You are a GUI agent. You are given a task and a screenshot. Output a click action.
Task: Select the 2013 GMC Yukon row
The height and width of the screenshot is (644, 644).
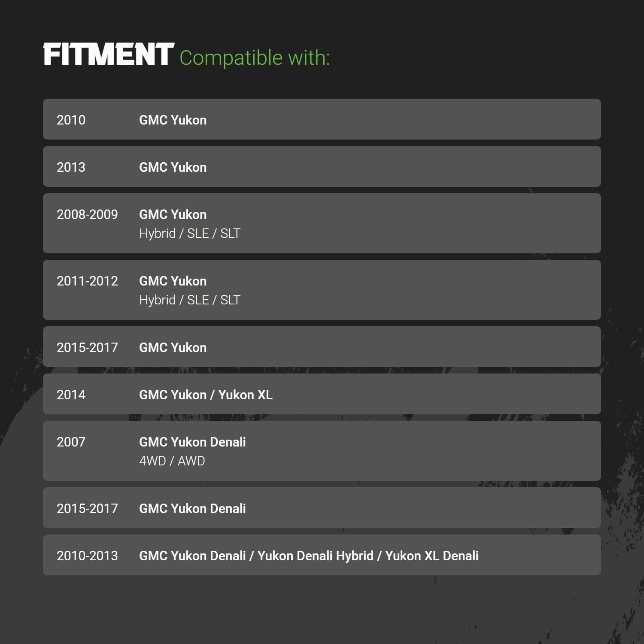(x=322, y=167)
